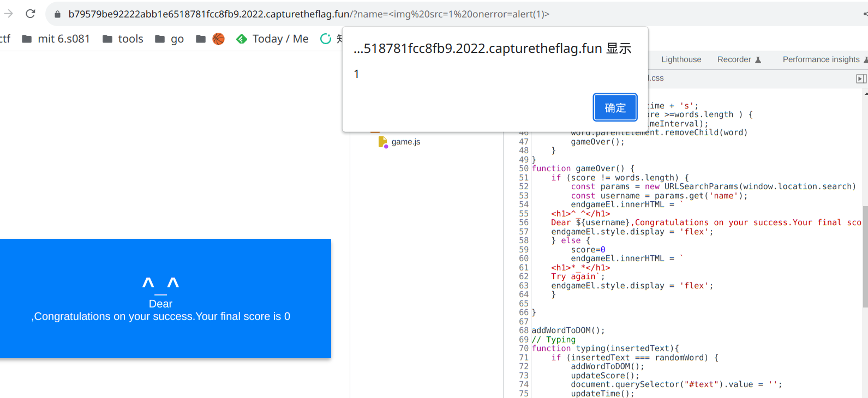Click the address bar URL
868x398 pixels.
click(309, 14)
